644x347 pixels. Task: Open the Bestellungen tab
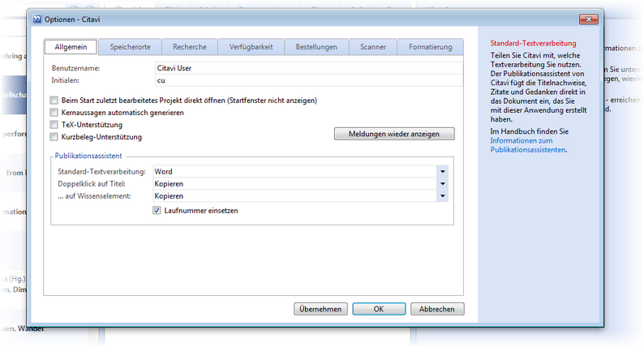click(x=316, y=47)
